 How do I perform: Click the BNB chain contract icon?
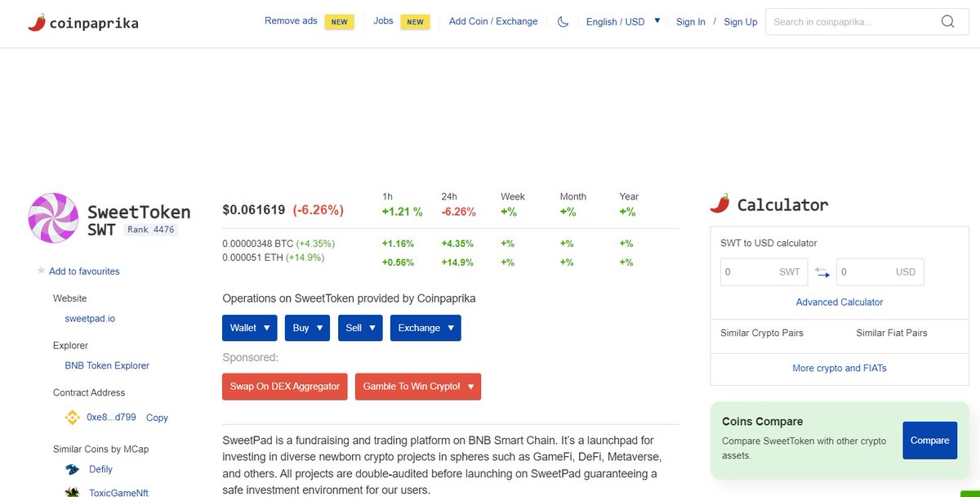point(72,417)
